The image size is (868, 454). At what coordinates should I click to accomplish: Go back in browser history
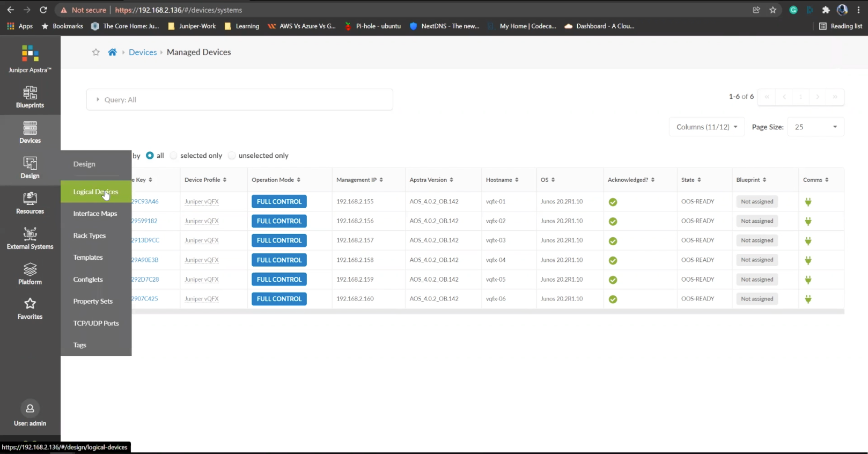tap(11, 10)
